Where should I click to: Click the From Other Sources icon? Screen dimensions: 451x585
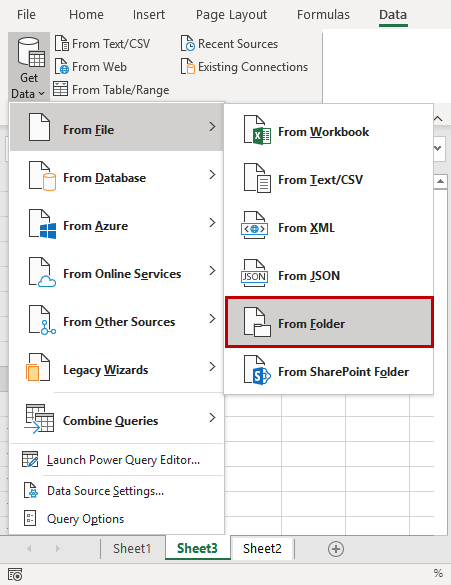point(42,320)
